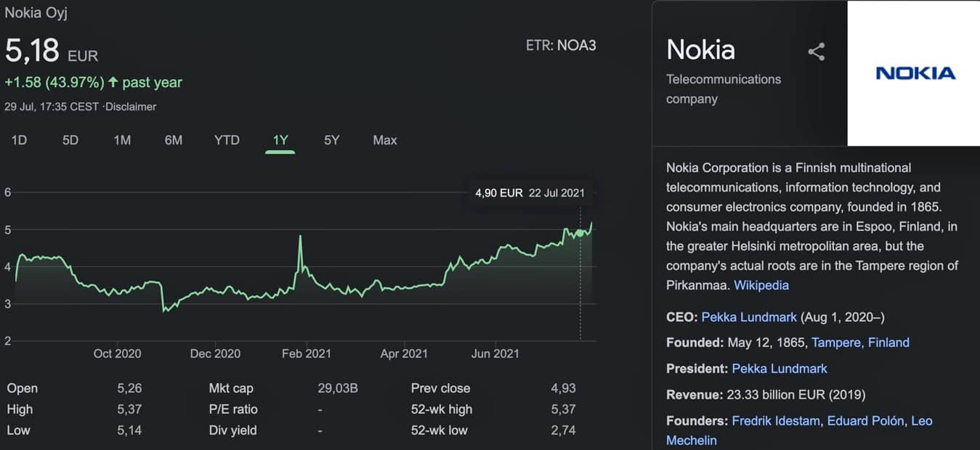Select the 5D time range tab
This screenshot has height=450, width=980.
pyautogui.click(x=70, y=140)
